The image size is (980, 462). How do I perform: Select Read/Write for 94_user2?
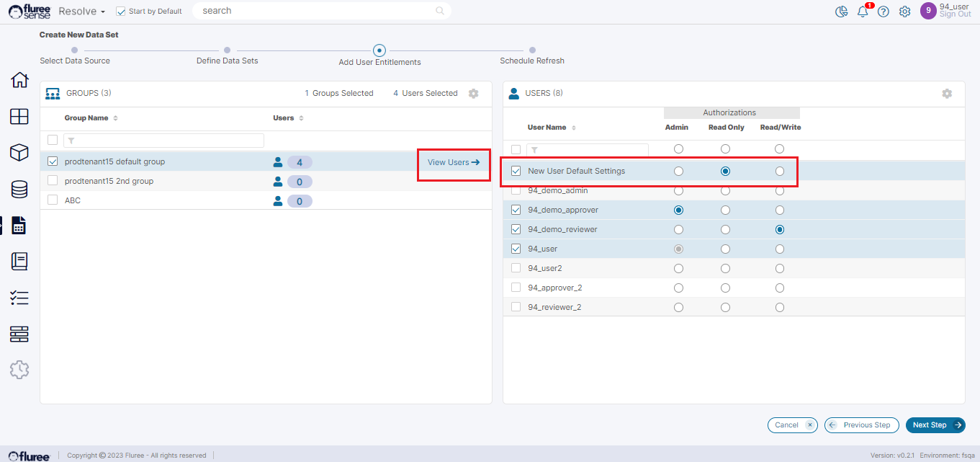coord(780,268)
